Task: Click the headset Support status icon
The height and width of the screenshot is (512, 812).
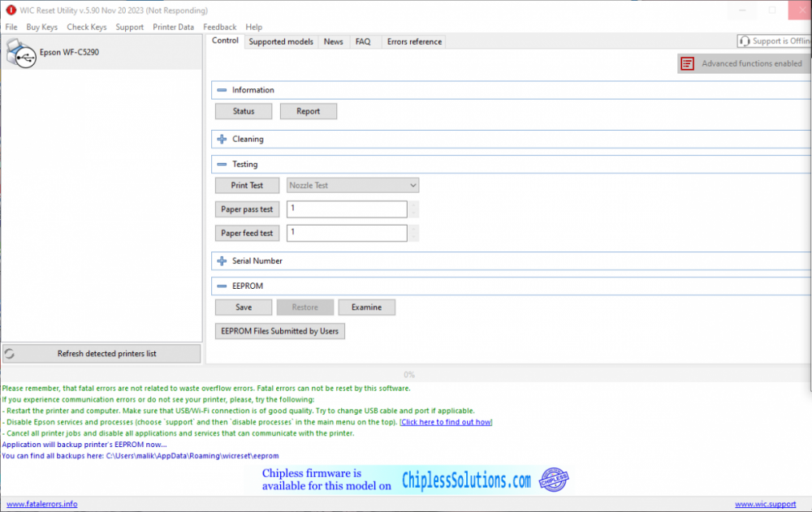Action: (744, 41)
